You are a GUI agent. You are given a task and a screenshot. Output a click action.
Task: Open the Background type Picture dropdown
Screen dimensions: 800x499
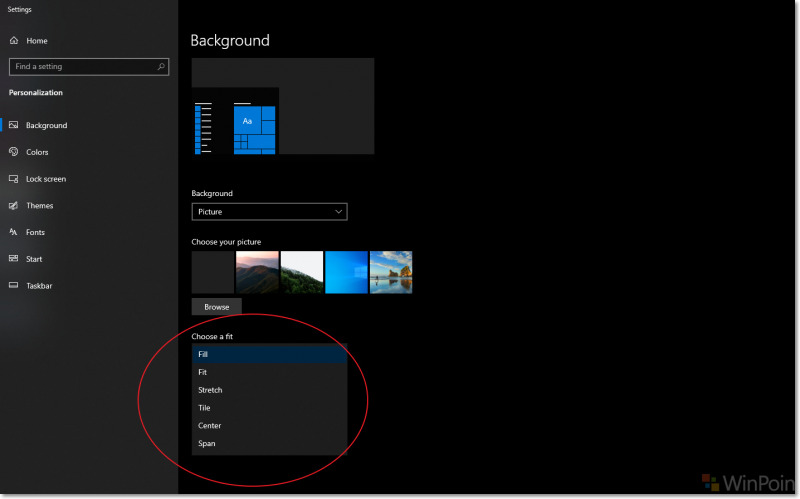269,212
